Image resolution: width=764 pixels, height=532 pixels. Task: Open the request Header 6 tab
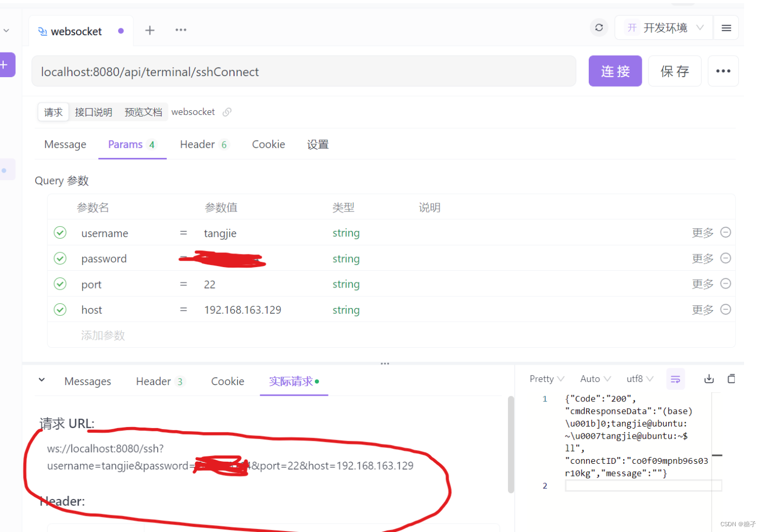click(204, 144)
